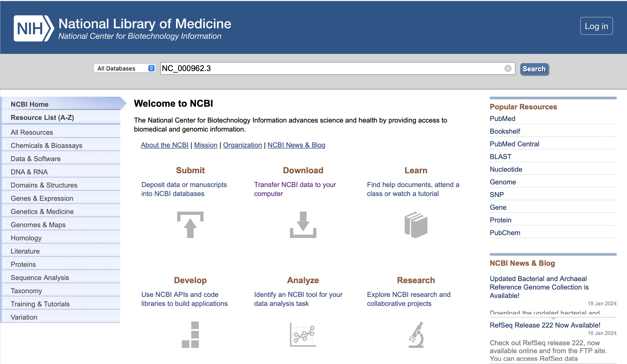Image resolution: width=627 pixels, height=364 pixels.
Task: Click the NIH logo icon
Action: pyautogui.click(x=34, y=29)
